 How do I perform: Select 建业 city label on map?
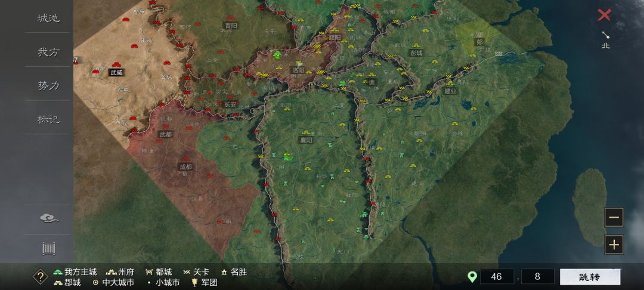[x=450, y=91]
